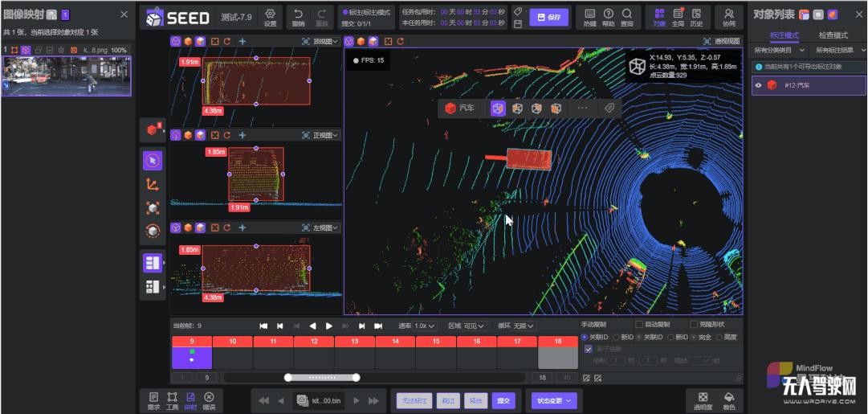The width and height of the screenshot is (868, 414).
Task: Open the 设置 settings gear
Action: [270, 18]
